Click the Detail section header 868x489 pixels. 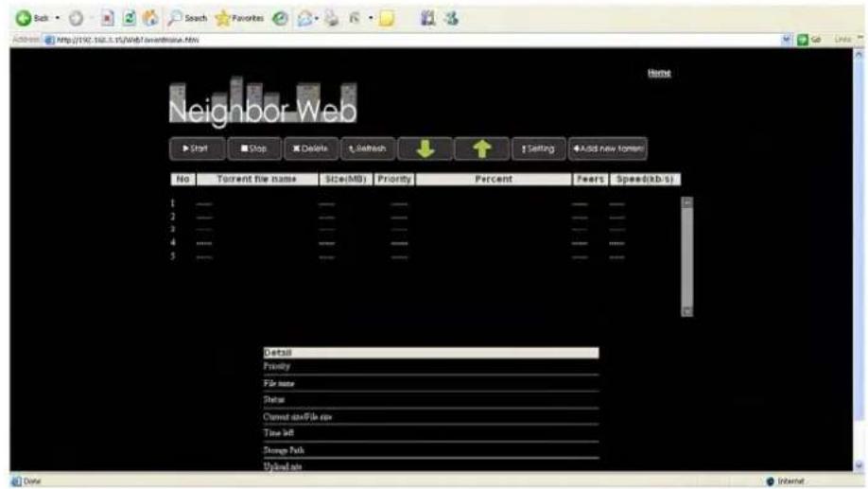click(x=430, y=353)
